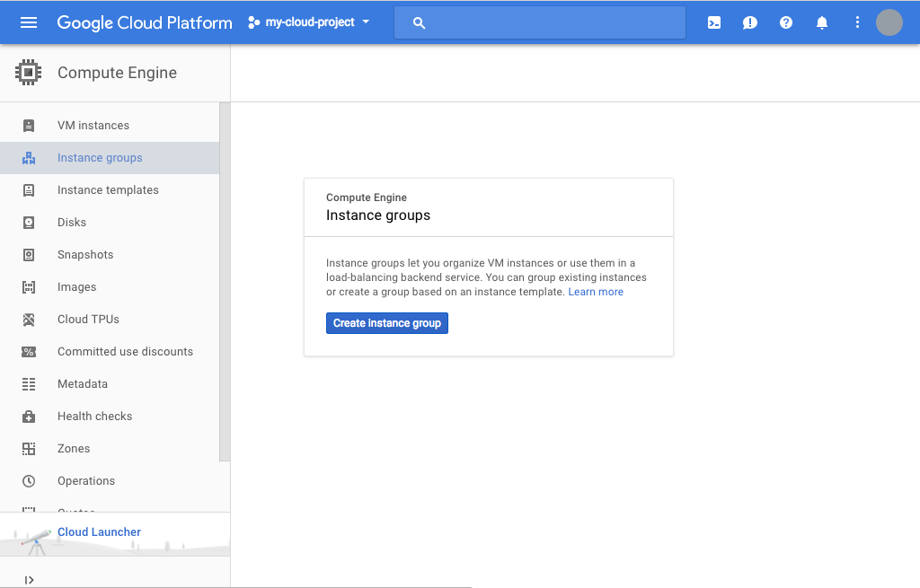Click the Disks icon
This screenshot has width=920, height=588.
pos(28,223)
